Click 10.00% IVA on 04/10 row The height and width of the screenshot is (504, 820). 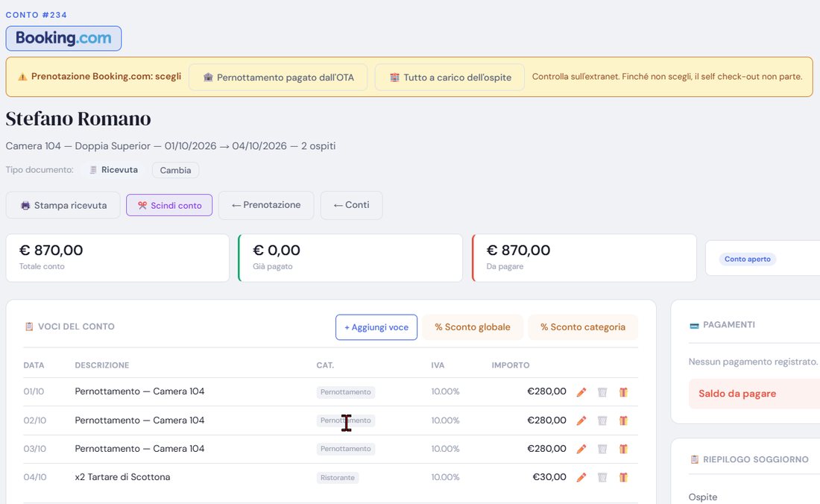pos(446,477)
